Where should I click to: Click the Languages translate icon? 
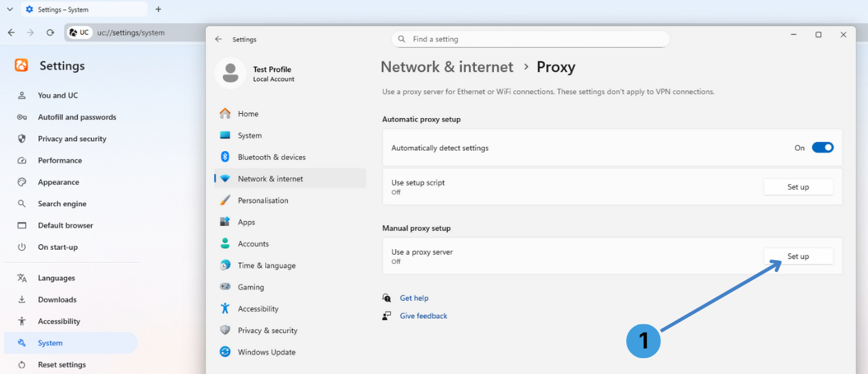[22, 278]
